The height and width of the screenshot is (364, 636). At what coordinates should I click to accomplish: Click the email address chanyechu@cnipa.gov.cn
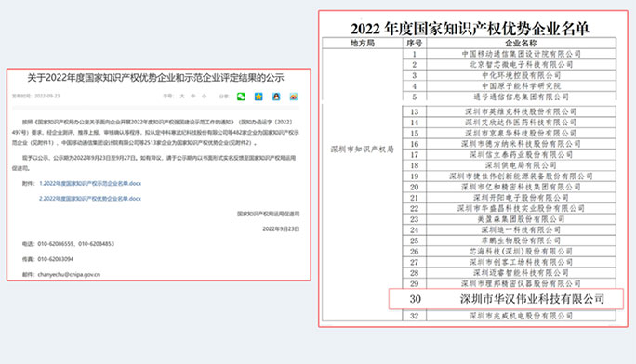pyautogui.click(x=69, y=274)
